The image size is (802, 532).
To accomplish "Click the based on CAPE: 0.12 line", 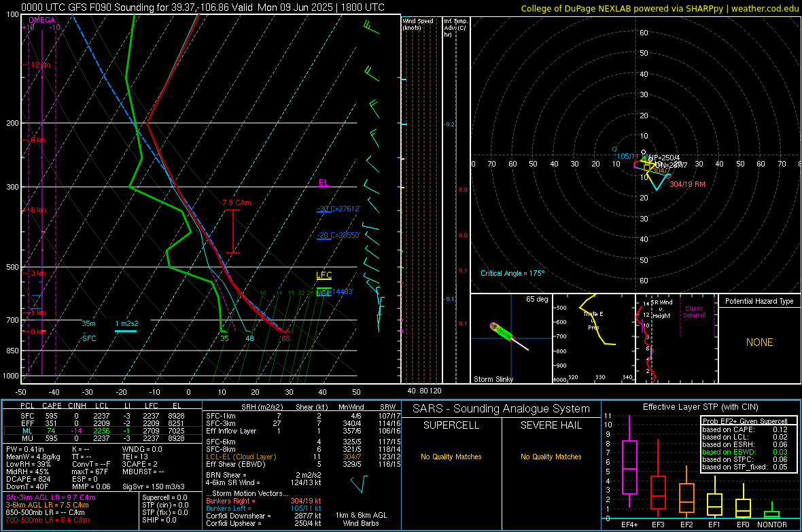I will [745, 429].
